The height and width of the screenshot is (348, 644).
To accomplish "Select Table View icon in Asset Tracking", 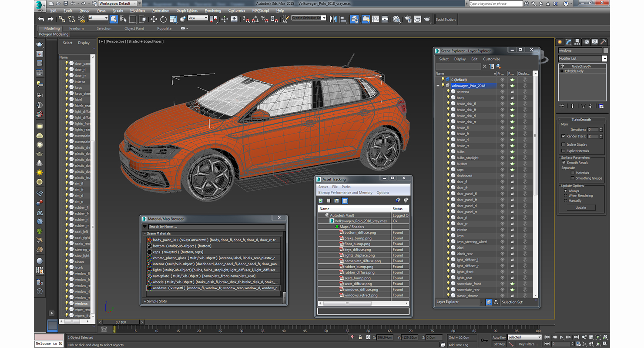I will (x=345, y=201).
